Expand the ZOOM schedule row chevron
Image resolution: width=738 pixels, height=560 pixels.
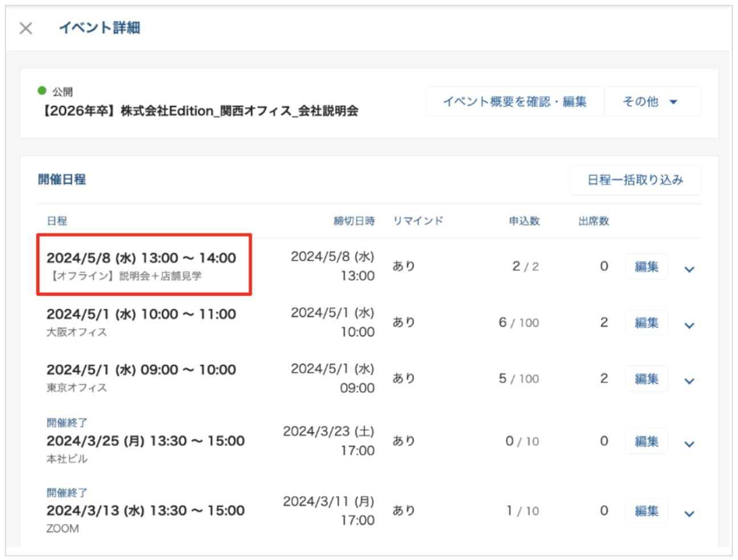(689, 514)
